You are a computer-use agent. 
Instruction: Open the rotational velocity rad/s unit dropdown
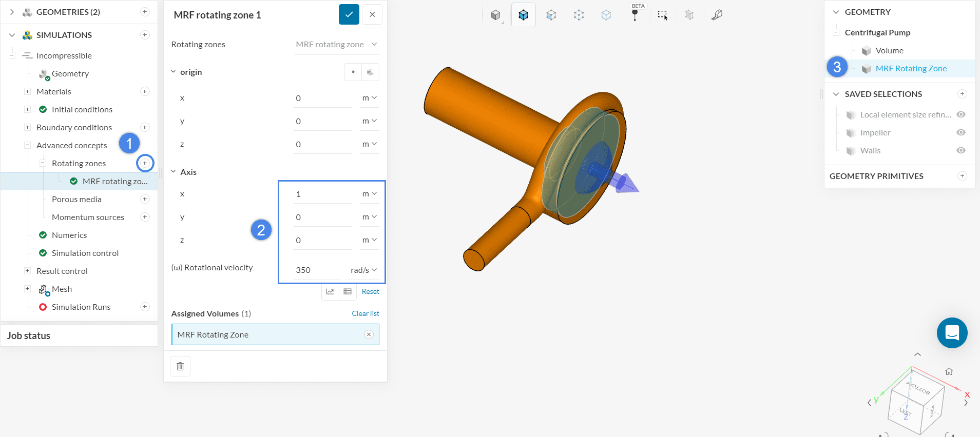(x=364, y=270)
